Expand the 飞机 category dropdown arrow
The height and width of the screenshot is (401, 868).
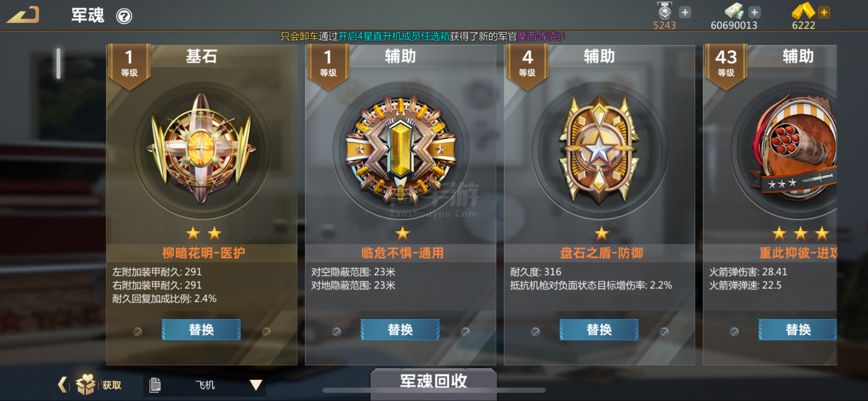pyautogui.click(x=256, y=385)
